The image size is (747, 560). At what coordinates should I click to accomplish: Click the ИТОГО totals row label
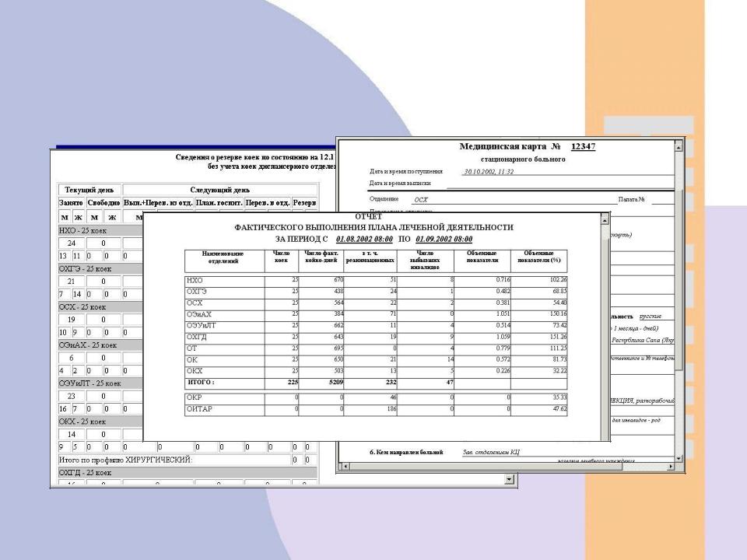(202, 383)
